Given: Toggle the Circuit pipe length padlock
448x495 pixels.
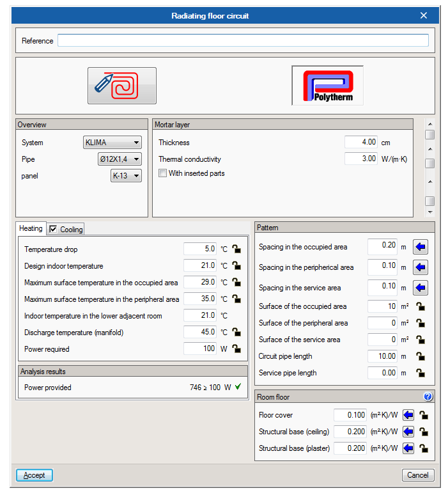Looking at the screenshot, I should [x=421, y=356].
